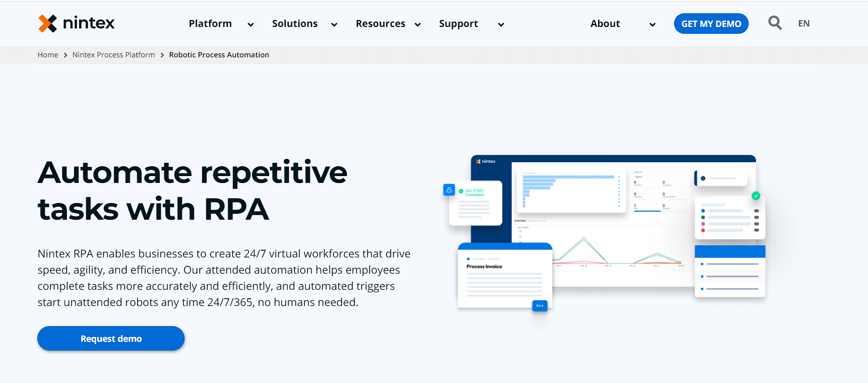Click the Nintex RPA description paragraph
This screenshot has width=868, height=383.
(x=224, y=278)
